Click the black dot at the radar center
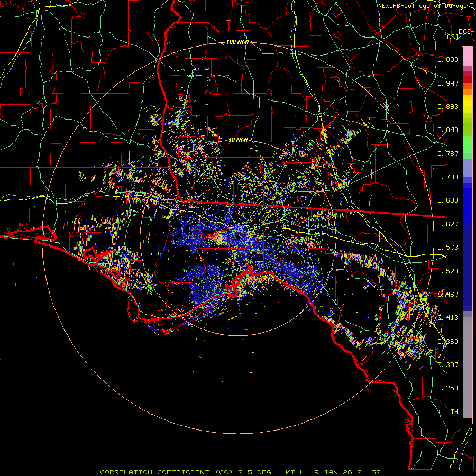476x476 pixels. coord(238,237)
